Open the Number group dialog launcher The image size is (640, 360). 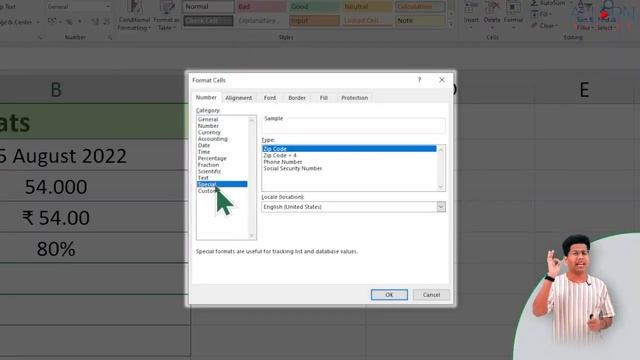click(x=110, y=38)
